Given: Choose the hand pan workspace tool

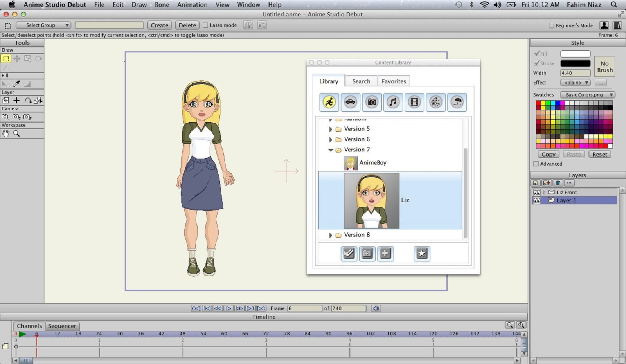Looking at the screenshot, I should pos(6,134).
